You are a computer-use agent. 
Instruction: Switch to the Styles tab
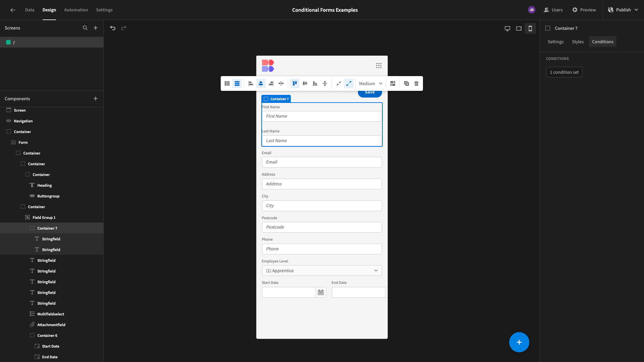pos(578,42)
